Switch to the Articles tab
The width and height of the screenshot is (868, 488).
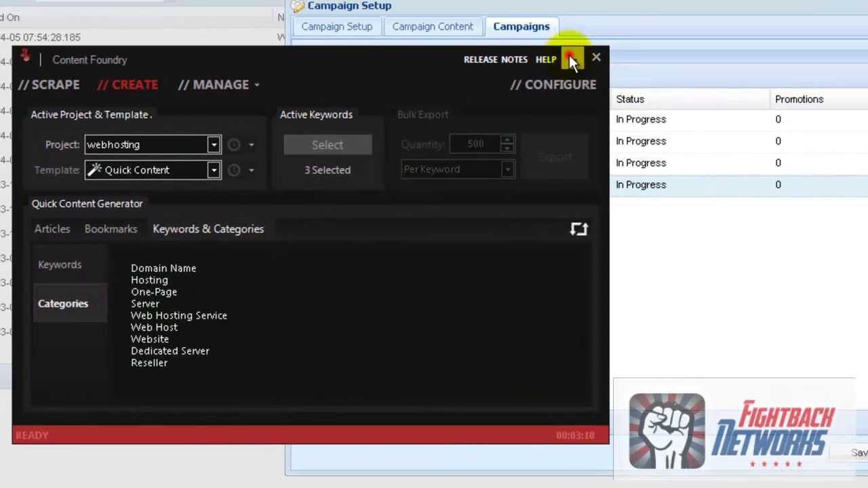coord(52,229)
